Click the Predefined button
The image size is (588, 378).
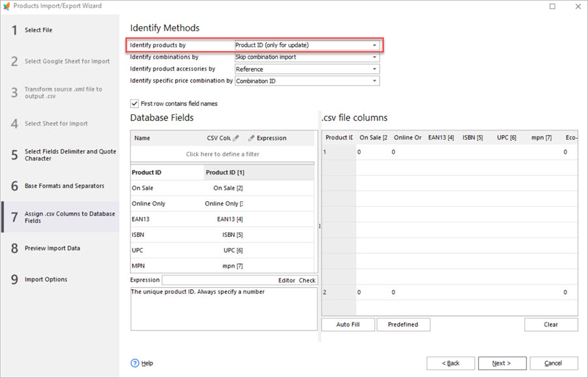[x=403, y=324]
